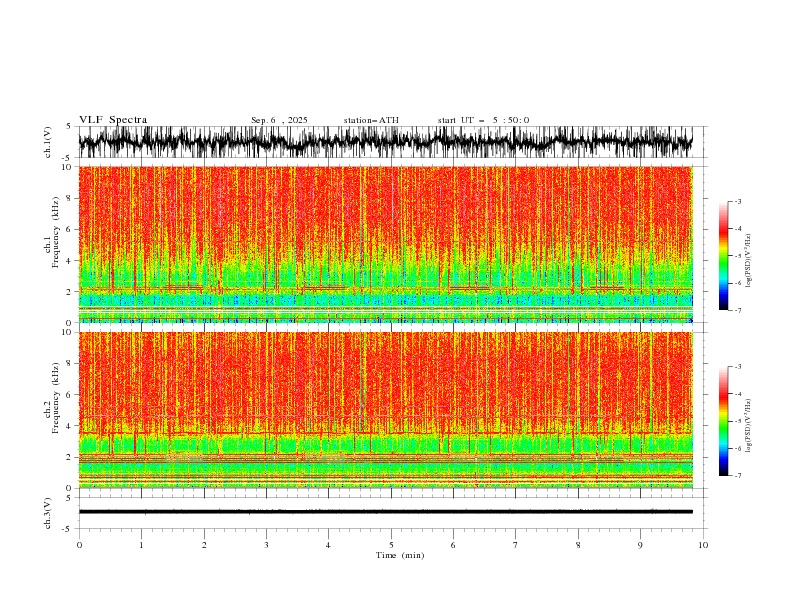
Task: Click time-axis tick label "4"
Action: (x=328, y=545)
